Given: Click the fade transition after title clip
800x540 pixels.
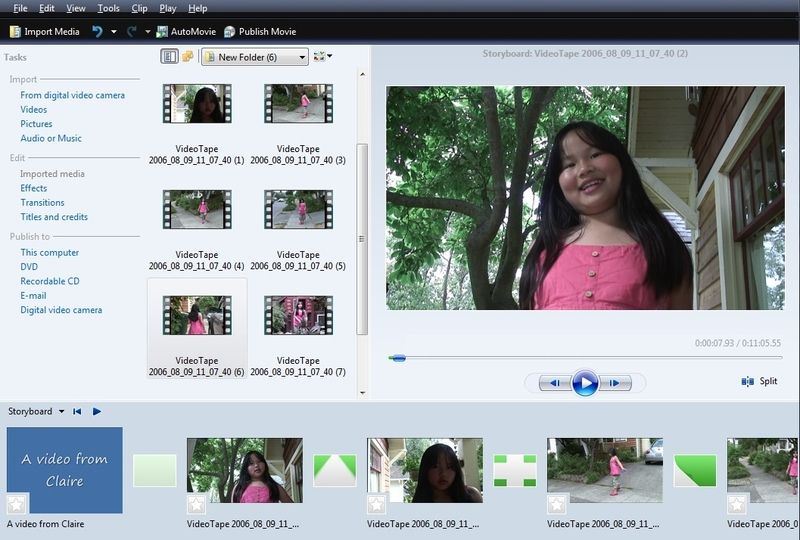Looking at the screenshot, I should (x=155, y=471).
